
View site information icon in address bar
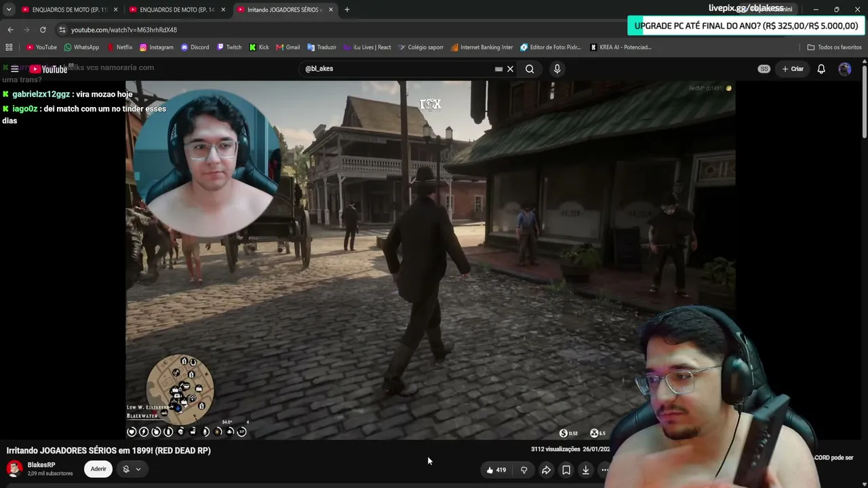point(62,30)
